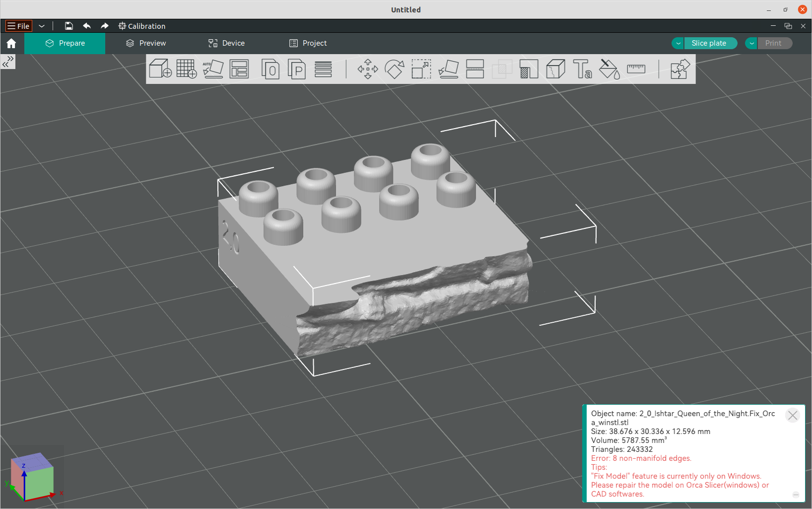Open the Text shape tool
812x509 pixels.
[x=582, y=69]
